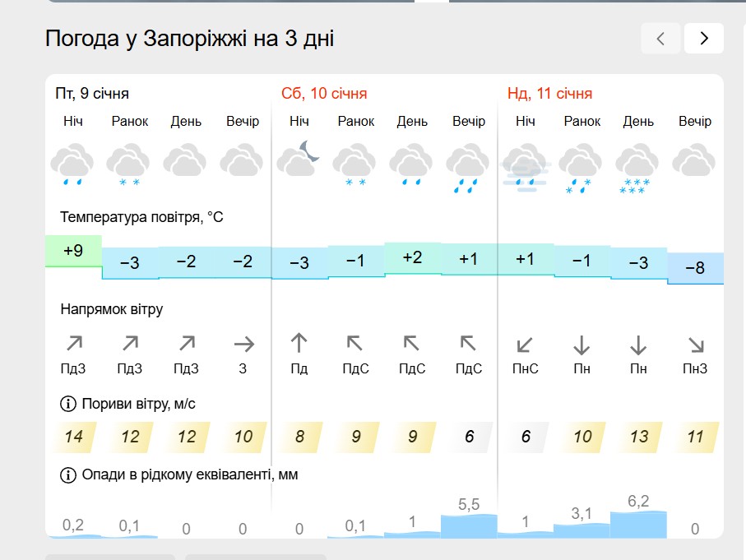Select the Пт, 9 січня day header

[92, 94]
